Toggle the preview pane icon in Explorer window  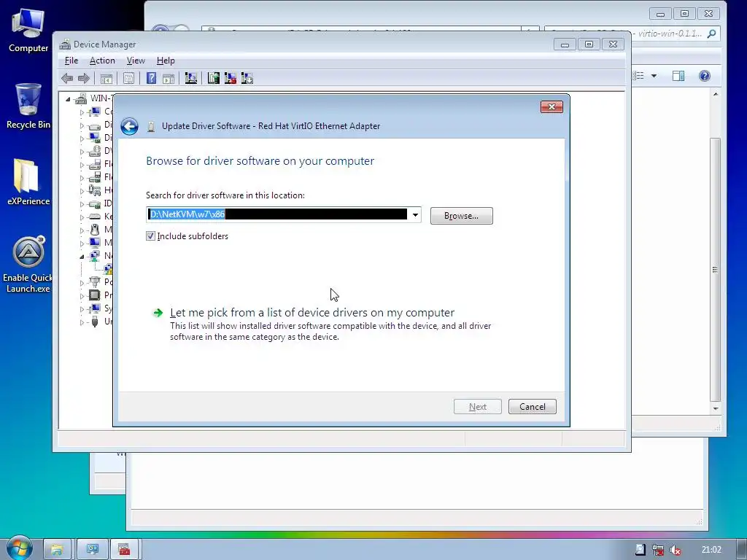click(678, 76)
